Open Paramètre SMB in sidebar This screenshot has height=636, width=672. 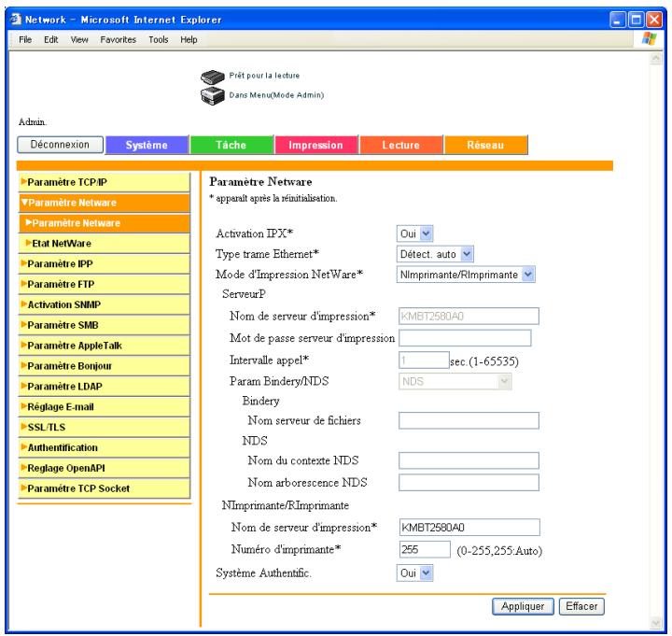pyautogui.click(x=105, y=325)
